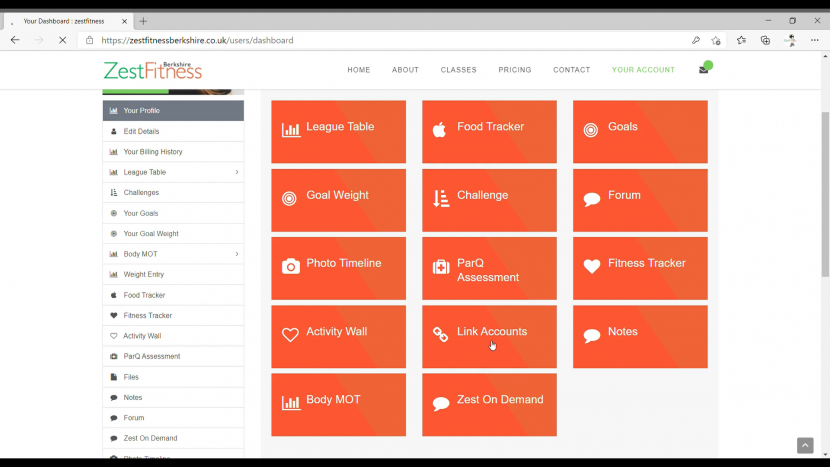Open Zest On Demand in the sidebar
This screenshot has height=467, width=830.
(173, 438)
